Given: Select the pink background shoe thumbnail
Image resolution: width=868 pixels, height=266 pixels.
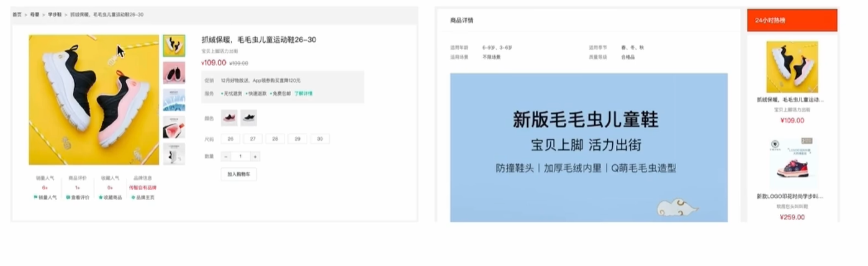Looking at the screenshot, I should point(174,73).
